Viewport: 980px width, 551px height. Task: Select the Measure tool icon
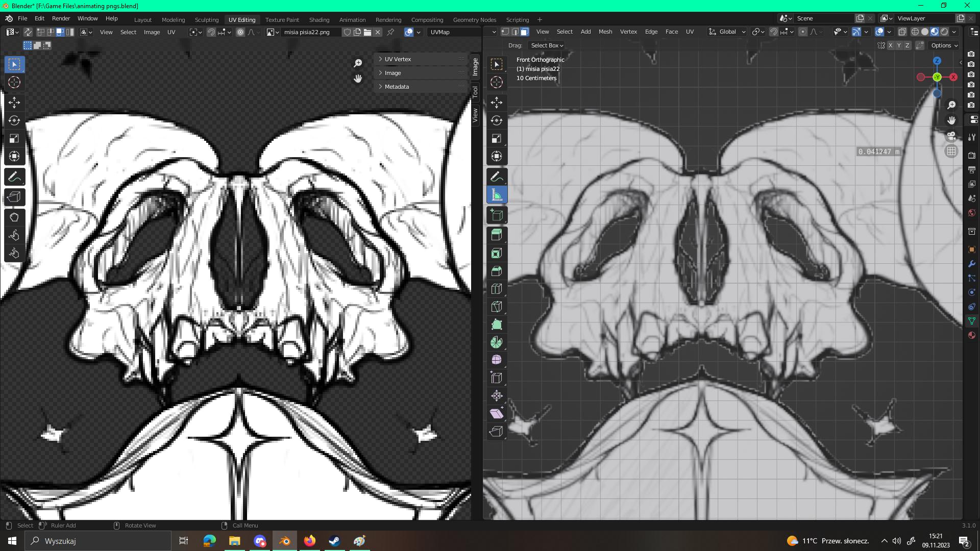point(497,195)
